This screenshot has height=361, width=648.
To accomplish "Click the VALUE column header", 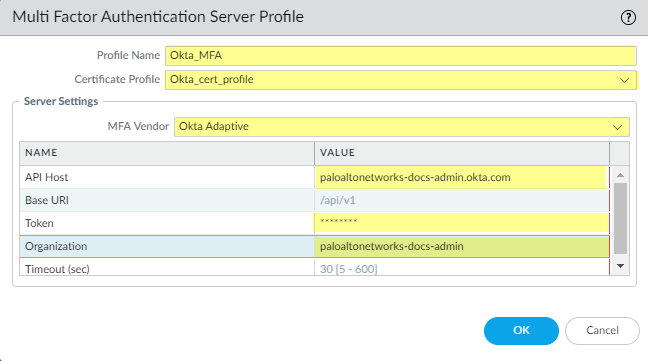I will click(x=462, y=153).
